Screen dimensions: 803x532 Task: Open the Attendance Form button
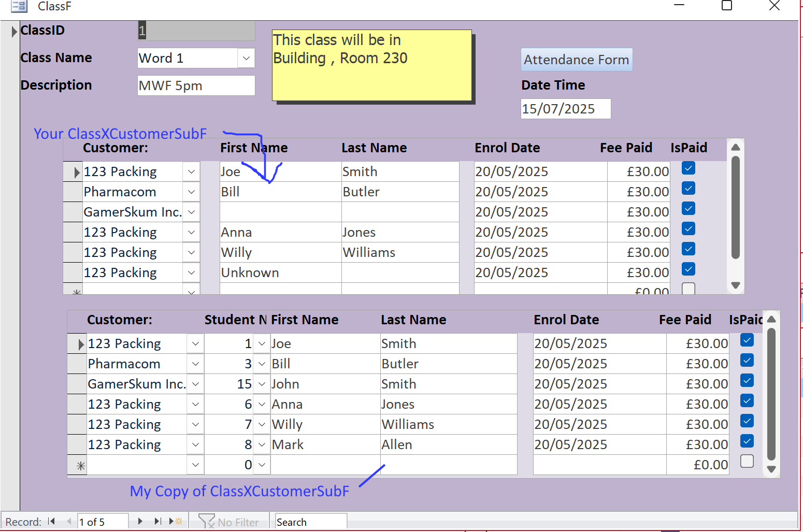(x=576, y=60)
